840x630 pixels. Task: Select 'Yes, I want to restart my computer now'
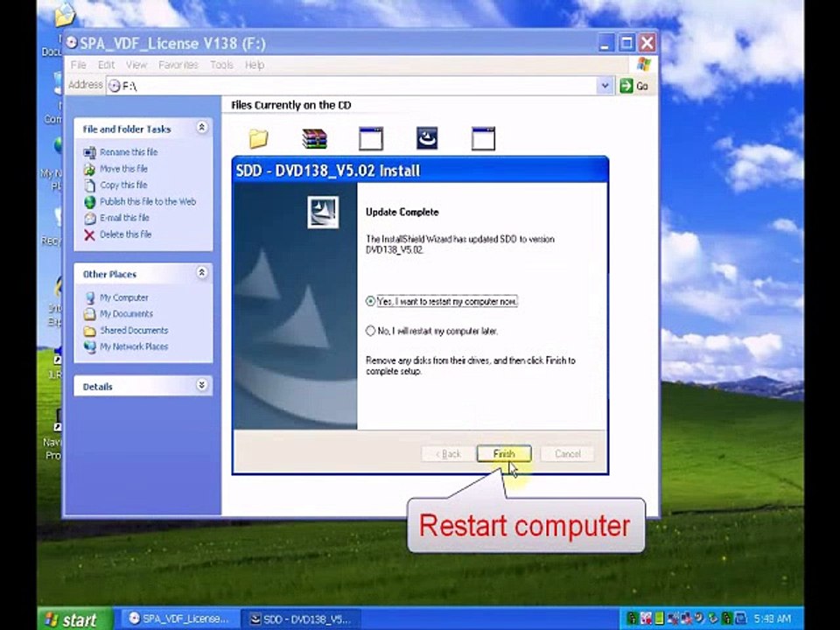pyautogui.click(x=371, y=301)
